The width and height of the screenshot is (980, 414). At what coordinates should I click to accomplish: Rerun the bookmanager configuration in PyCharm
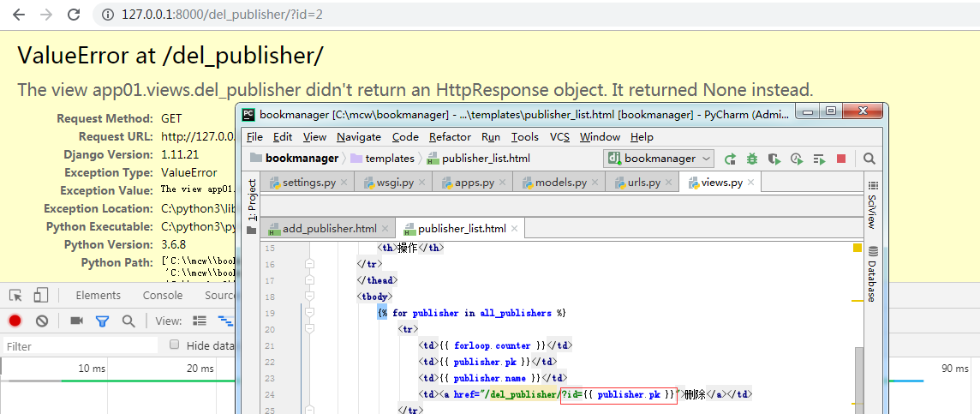(730, 159)
